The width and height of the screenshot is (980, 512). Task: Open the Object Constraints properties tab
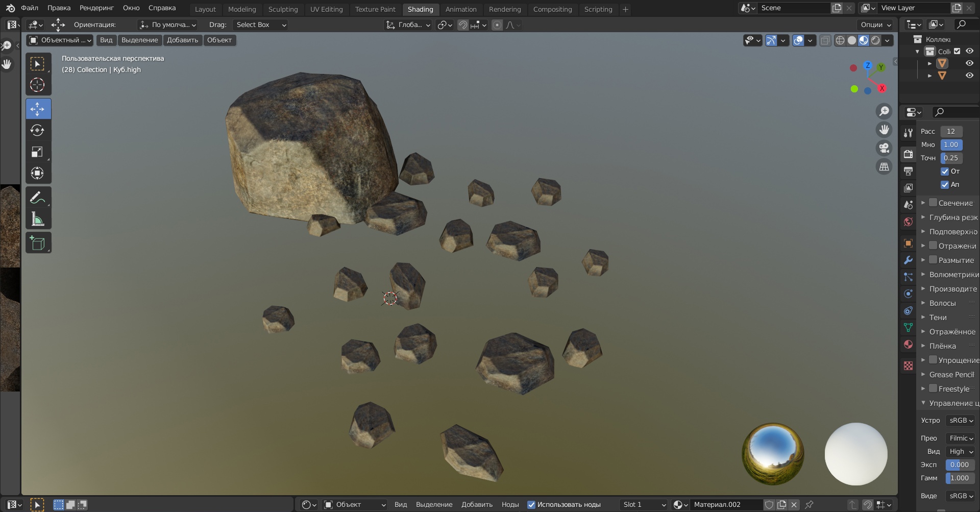point(908,310)
